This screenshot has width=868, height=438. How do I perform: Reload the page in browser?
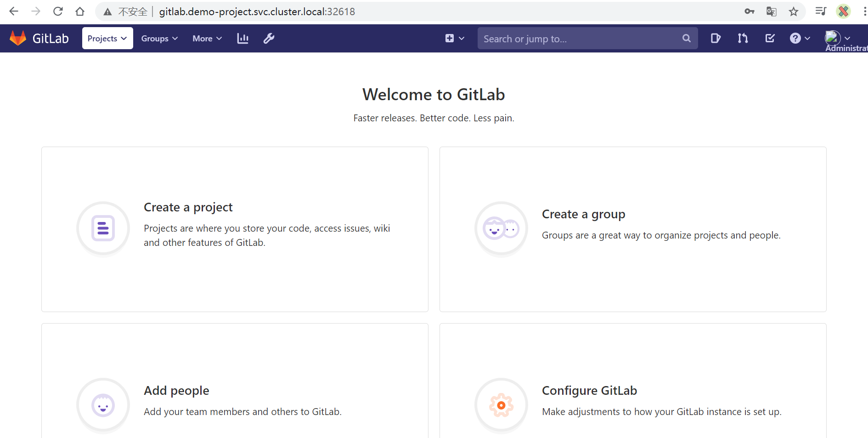[58, 11]
